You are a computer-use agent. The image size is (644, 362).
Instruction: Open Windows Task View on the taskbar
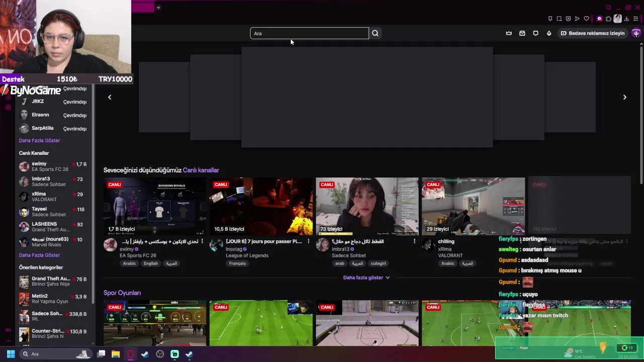(x=101, y=354)
